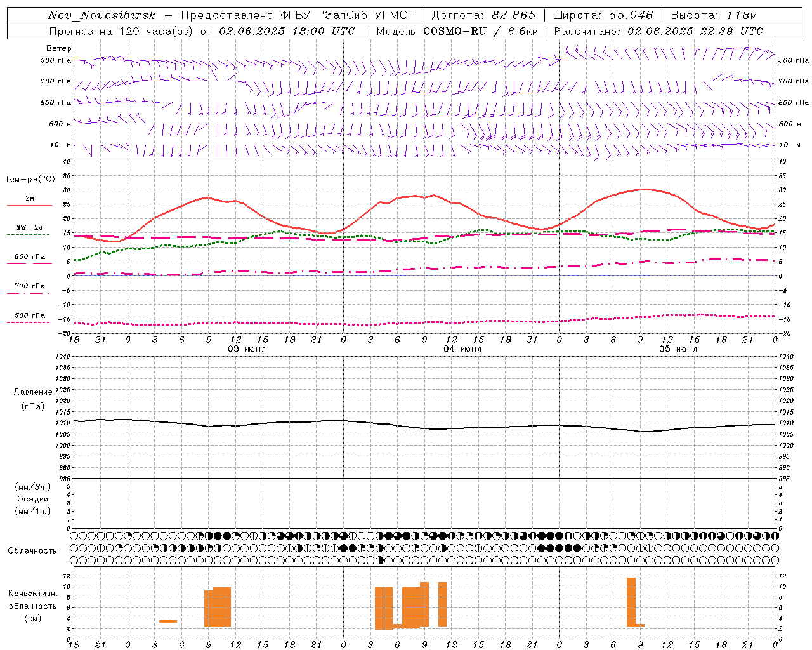
Task: Click the Давление panel label
Action: (x=33, y=392)
